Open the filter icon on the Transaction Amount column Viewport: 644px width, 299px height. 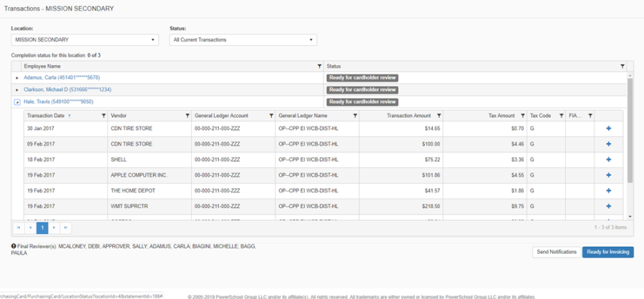tap(439, 115)
